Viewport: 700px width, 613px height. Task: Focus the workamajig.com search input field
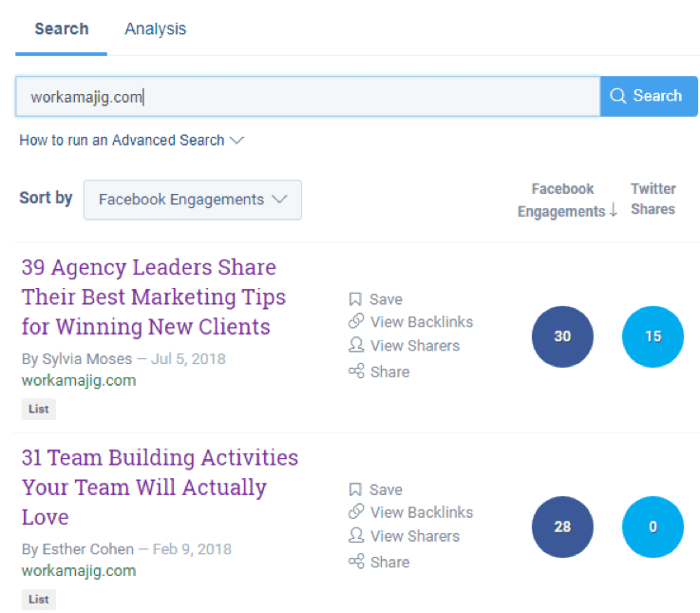pyautogui.click(x=308, y=96)
